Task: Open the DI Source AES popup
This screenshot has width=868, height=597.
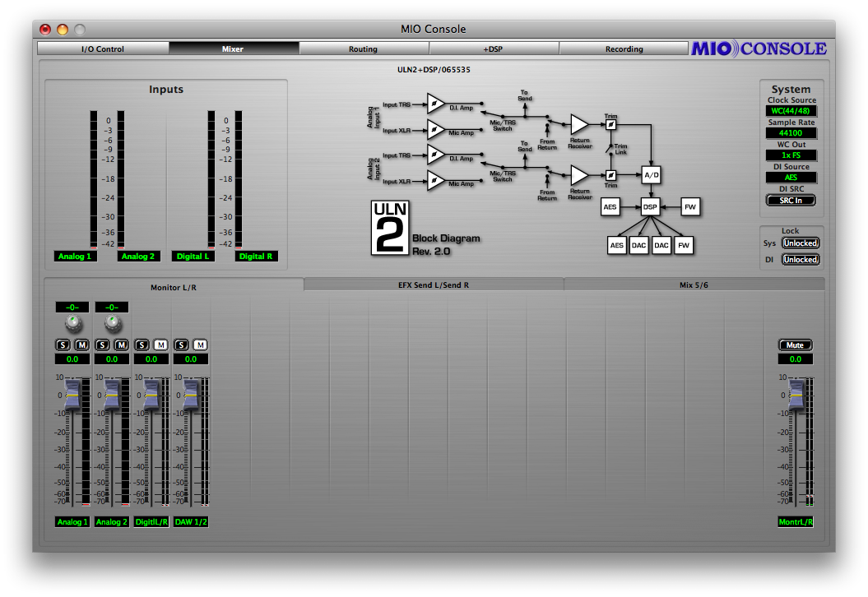Action: 791,178
